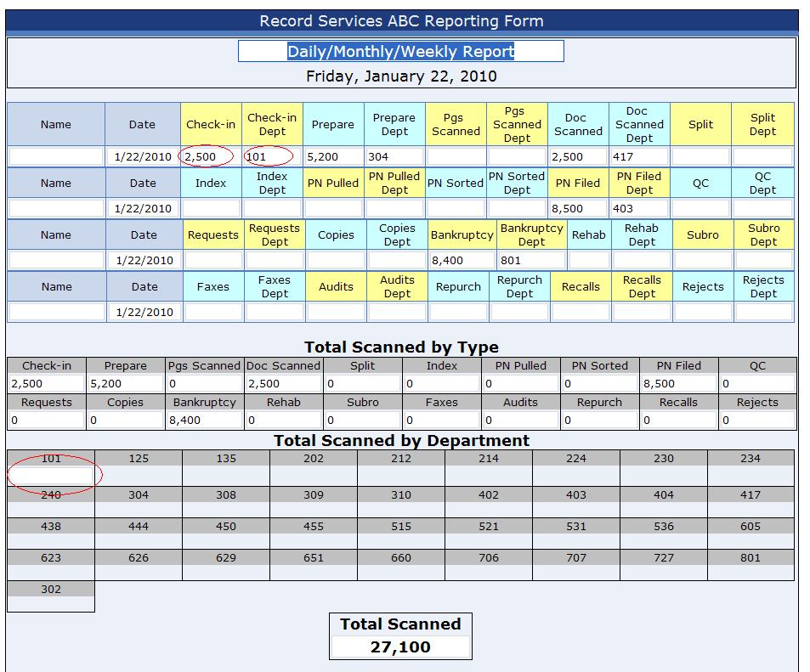Select the PN Filed value 8,500
This screenshot has height=672, width=810.
(581, 207)
